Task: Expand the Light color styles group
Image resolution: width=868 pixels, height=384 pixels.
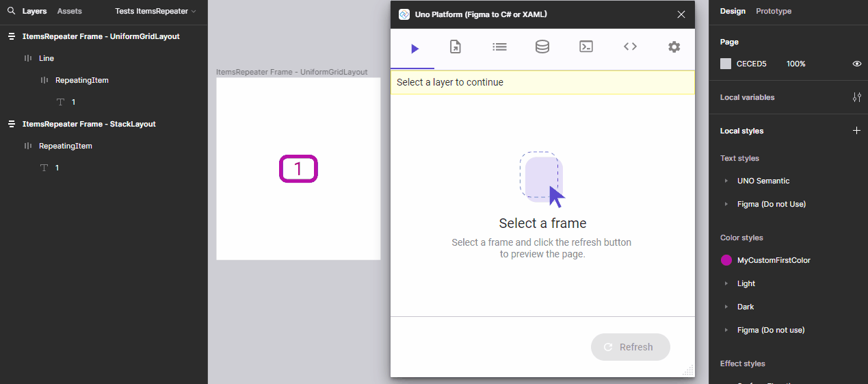Action: click(x=726, y=284)
